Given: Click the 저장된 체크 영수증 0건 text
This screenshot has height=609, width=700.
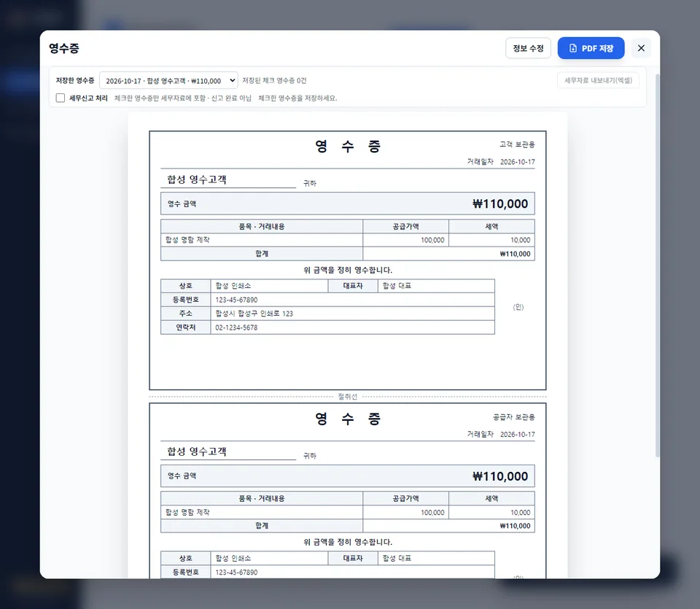Looking at the screenshot, I should pyautogui.click(x=274, y=81).
